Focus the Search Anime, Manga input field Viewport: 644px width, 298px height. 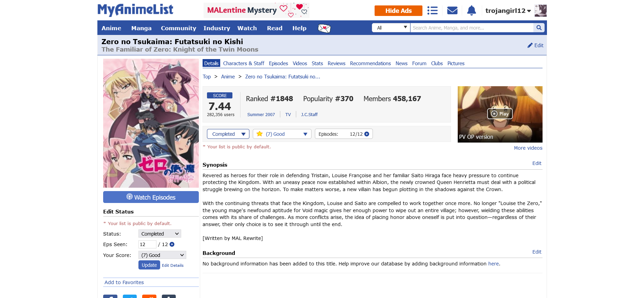(472, 28)
